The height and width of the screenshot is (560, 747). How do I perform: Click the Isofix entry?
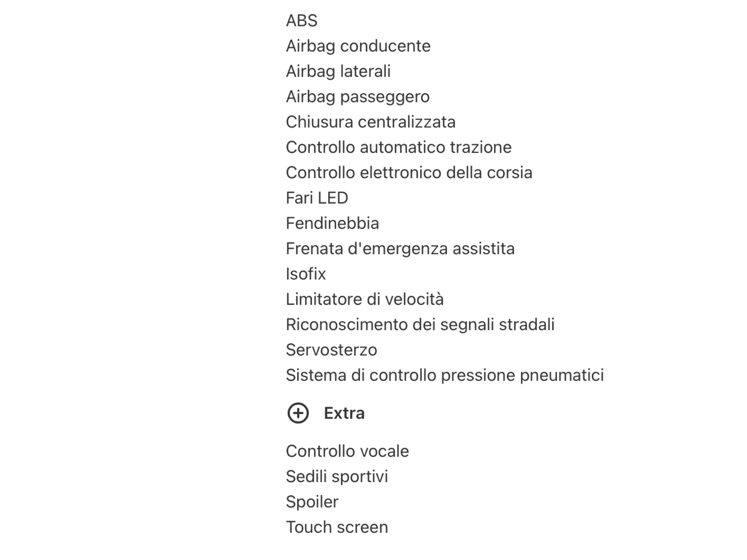(x=306, y=274)
